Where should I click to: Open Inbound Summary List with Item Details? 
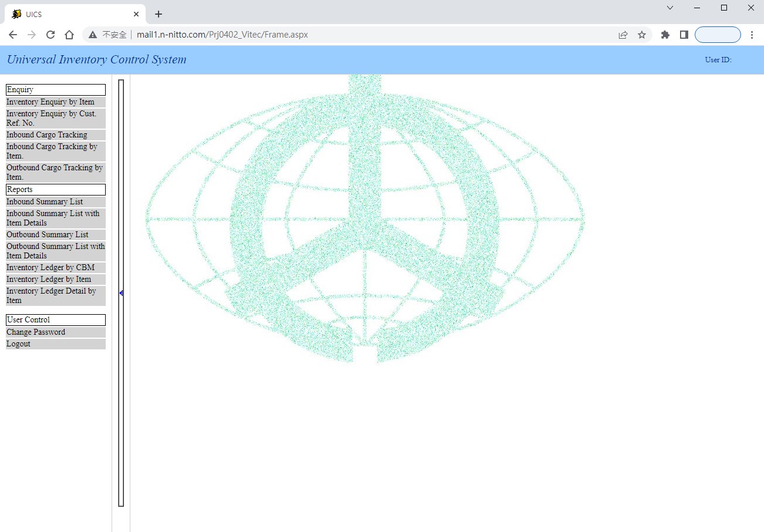click(x=56, y=218)
